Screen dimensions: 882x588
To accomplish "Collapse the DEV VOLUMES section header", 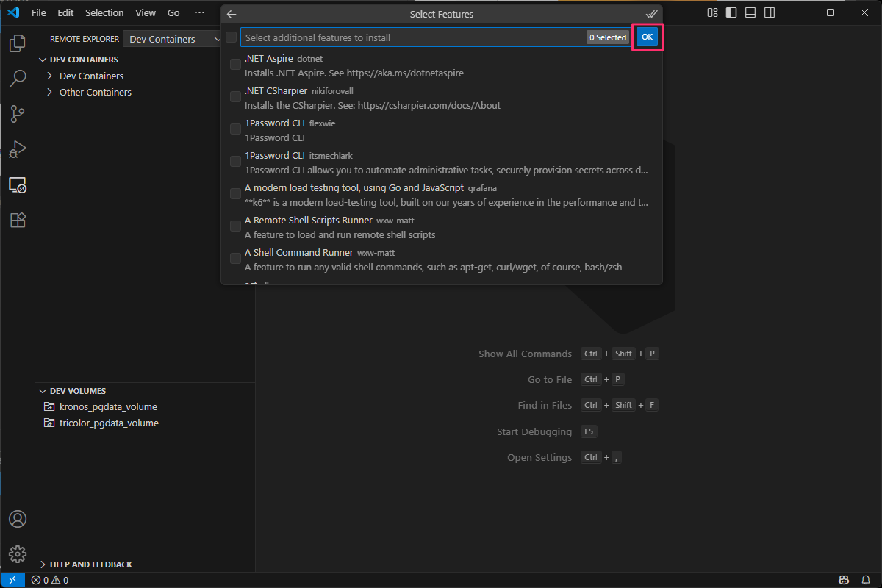I will pyautogui.click(x=145, y=391).
